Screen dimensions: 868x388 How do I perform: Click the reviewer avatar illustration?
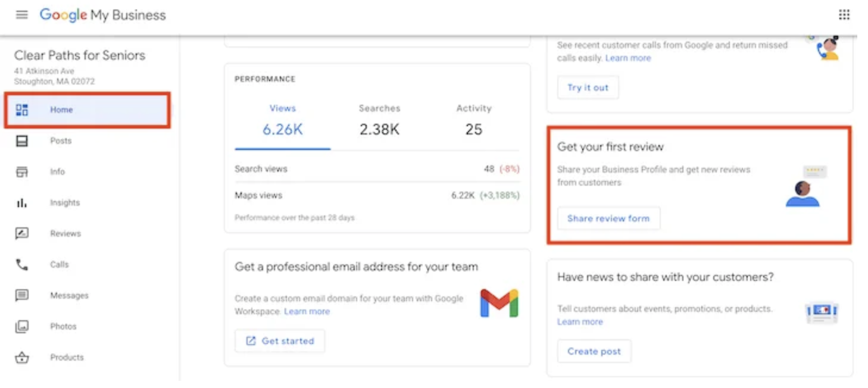pos(803,193)
